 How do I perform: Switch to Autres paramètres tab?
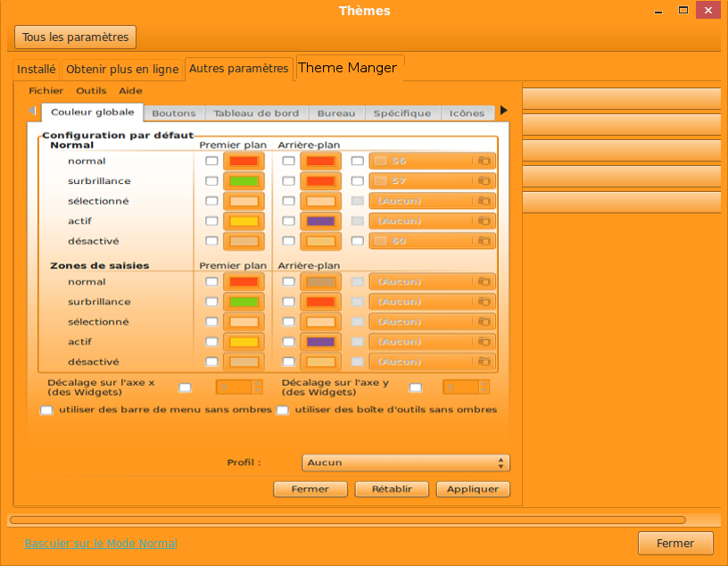pyautogui.click(x=238, y=69)
